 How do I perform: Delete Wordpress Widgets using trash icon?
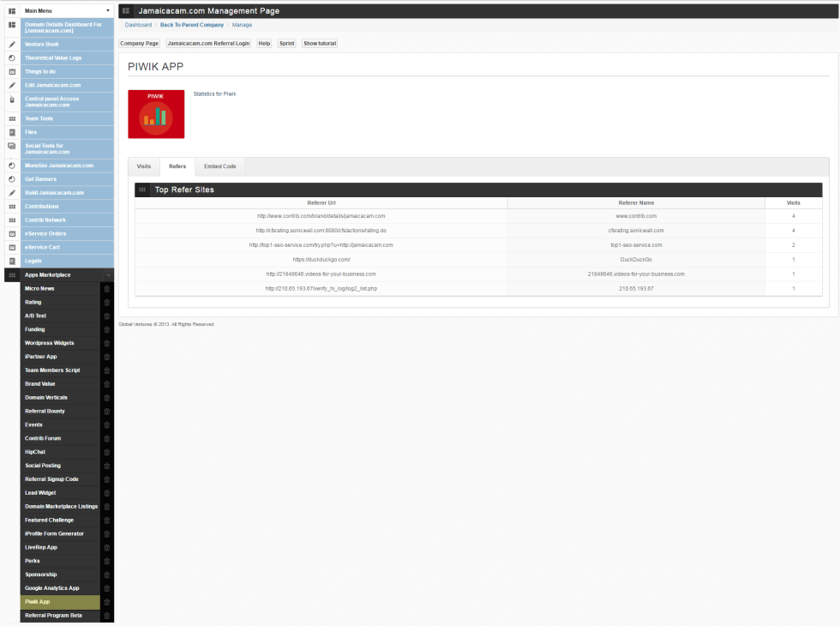107,343
